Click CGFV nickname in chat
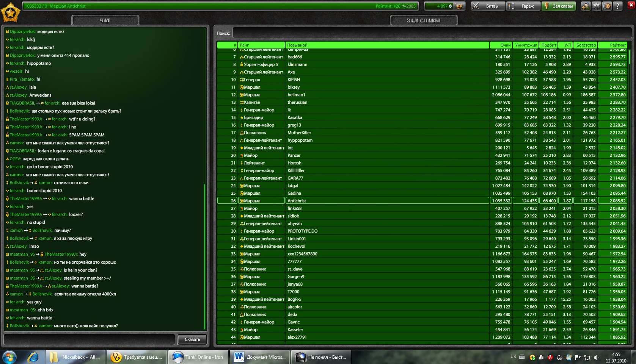The image size is (636, 364). [15, 159]
